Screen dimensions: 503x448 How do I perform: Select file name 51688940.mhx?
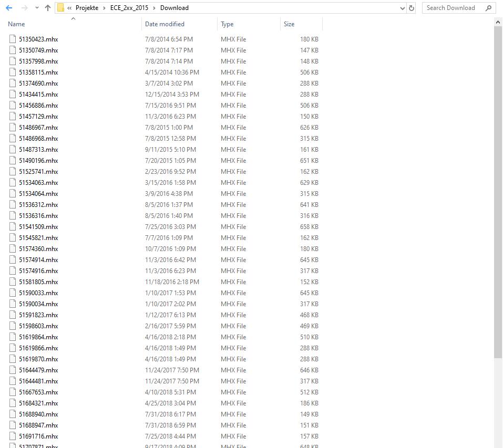[38, 414]
